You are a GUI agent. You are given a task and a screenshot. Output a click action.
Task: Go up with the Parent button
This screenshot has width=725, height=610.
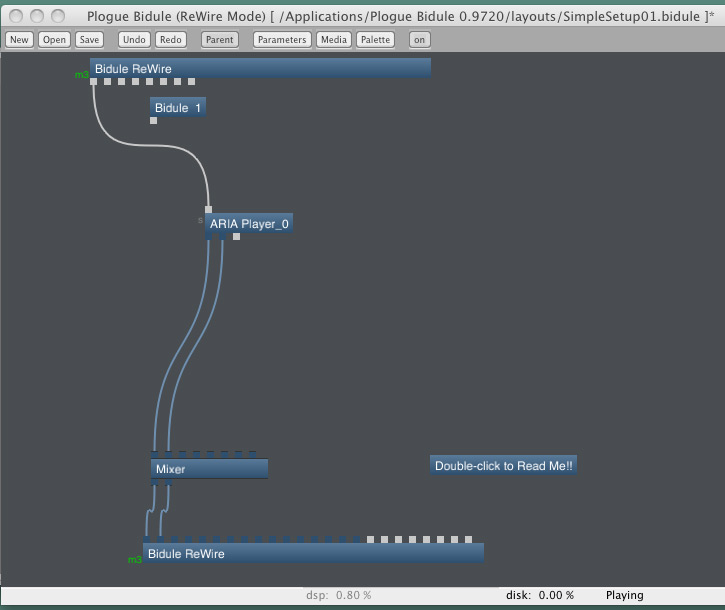coord(220,40)
